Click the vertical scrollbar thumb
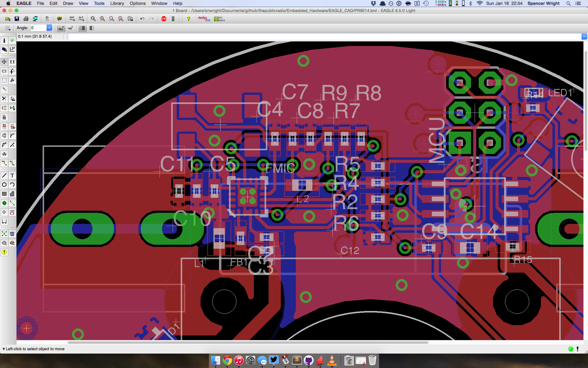Image resolution: width=588 pixels, height=368 pixels. click(x=586, y=101)
